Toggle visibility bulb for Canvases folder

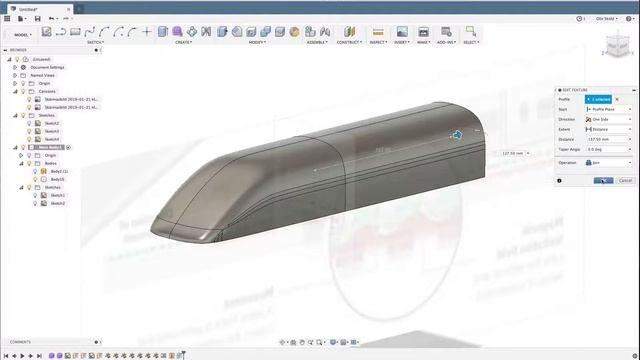click(x=23, y=91)
